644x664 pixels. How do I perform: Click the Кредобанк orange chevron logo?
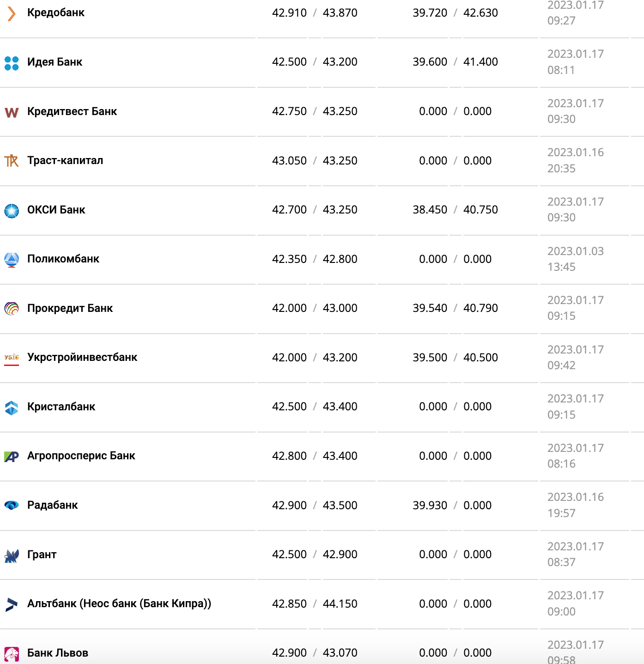[x=12, y=13]
